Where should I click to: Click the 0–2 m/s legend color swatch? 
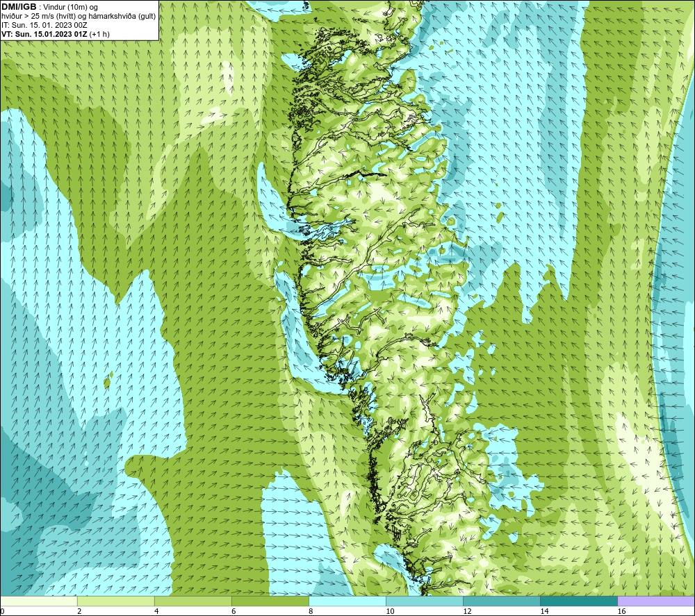[x=39, y=601]
